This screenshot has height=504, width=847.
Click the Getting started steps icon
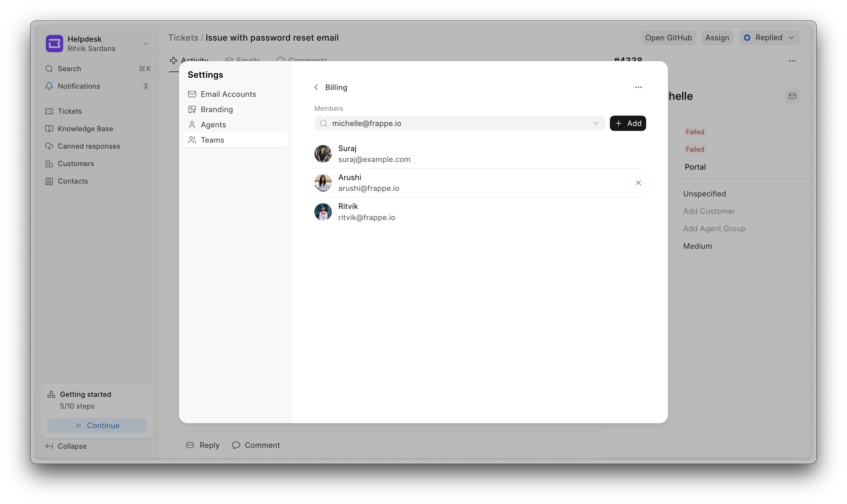tap(51, 394)
